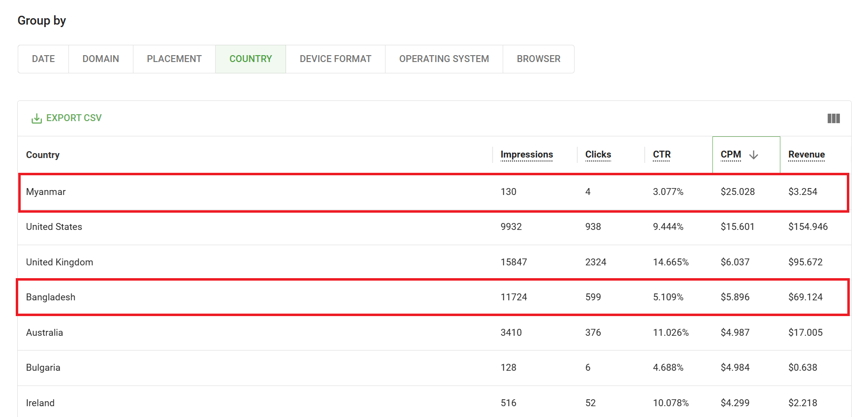Click the EXPORT CSV link
This screenshot has height=417, width=868.
[x=74, y=118]
